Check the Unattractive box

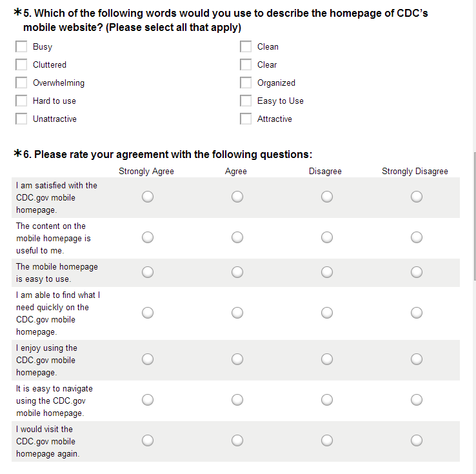point(22,119)
